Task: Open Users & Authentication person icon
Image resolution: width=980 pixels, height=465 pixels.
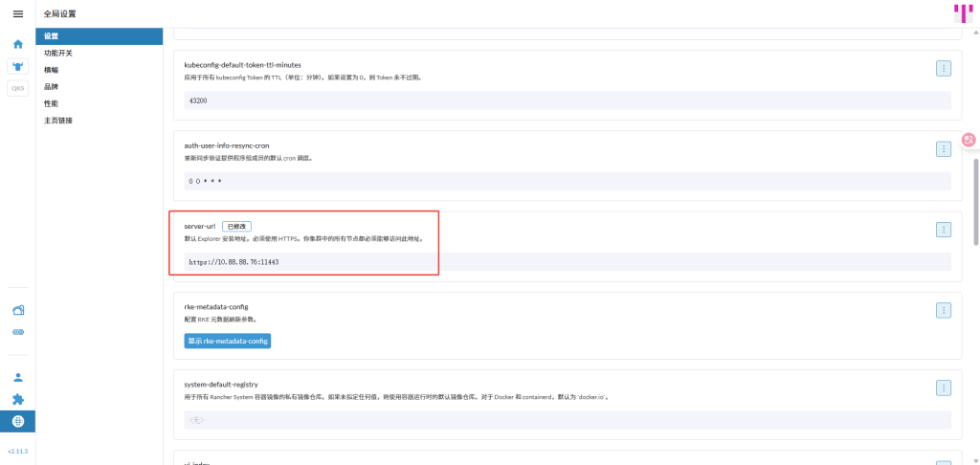Action: pyautogui.click(x=17, y=377)
